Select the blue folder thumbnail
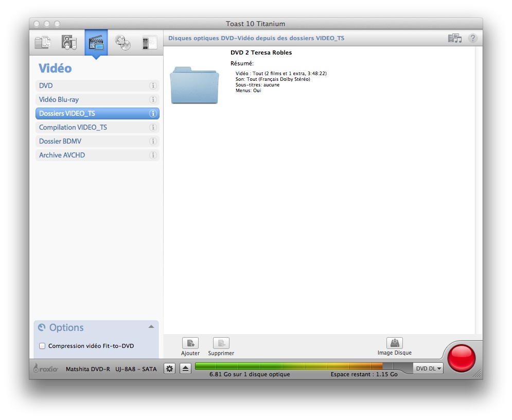The width and height of the screenshot is (512, 420). point(195,85)
